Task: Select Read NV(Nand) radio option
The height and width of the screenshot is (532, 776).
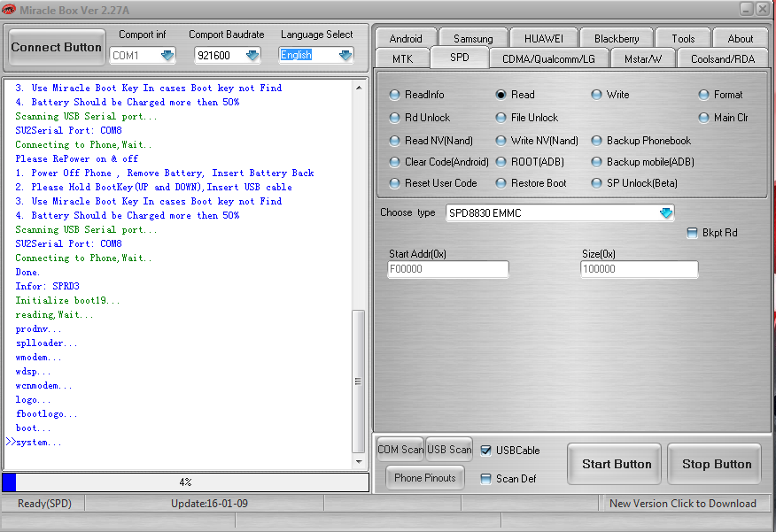Action: pos(394,141)
